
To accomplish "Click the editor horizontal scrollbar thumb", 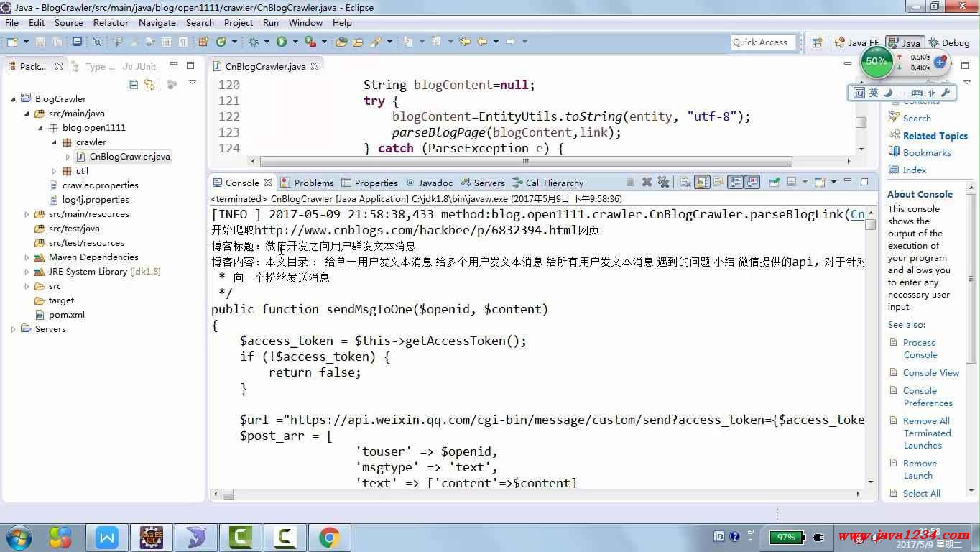I will point(526,162).
